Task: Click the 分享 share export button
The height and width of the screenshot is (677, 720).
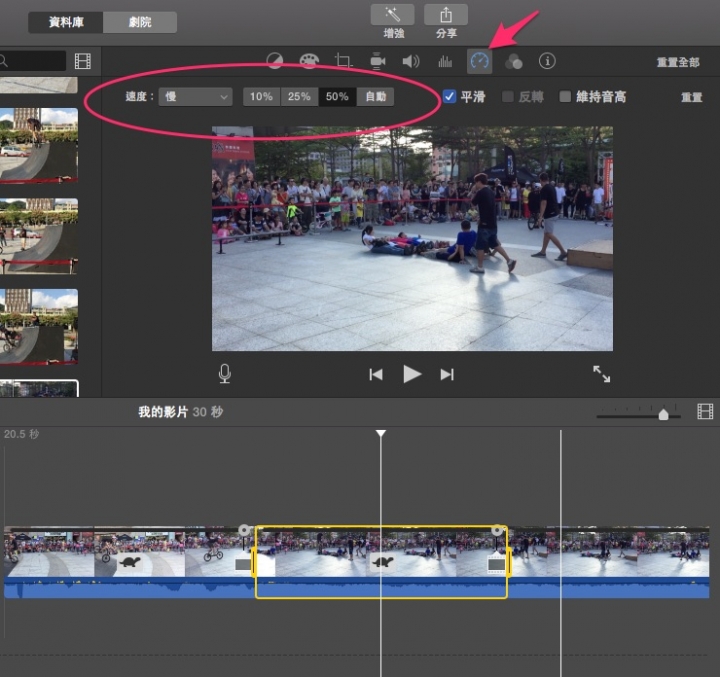Action: pyautogui.click(x=446, y=15)
